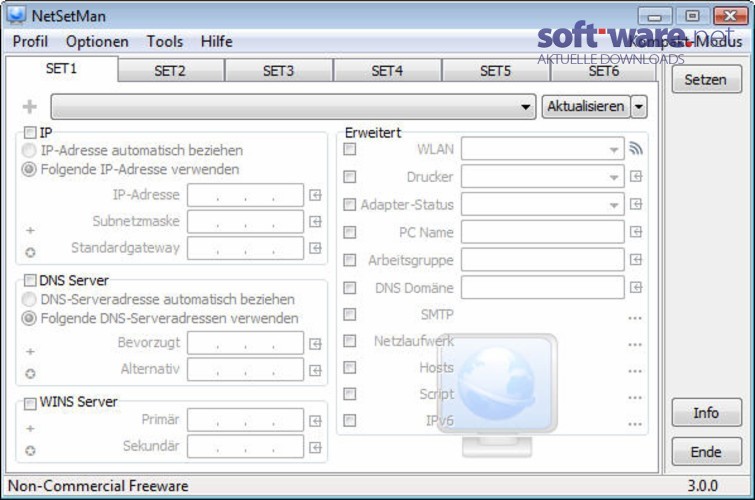Click the fetch-current-value icon beside IP-Adresse
The height and width of the screenshot is (500, 755).
315,195
